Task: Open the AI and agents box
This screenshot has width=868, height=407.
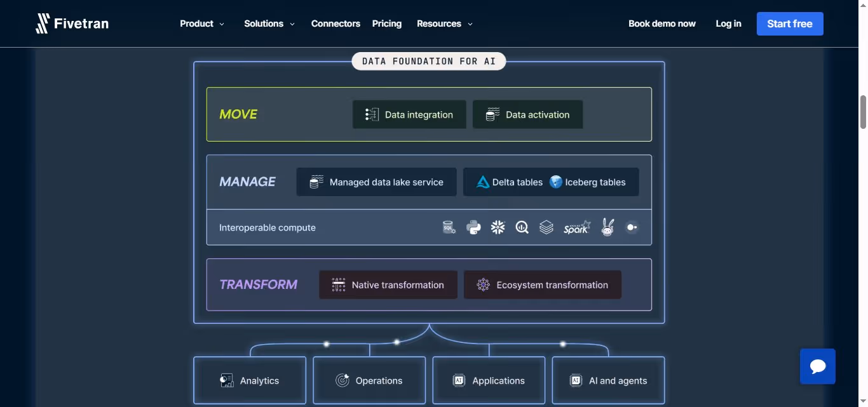Action: (608, 380)
